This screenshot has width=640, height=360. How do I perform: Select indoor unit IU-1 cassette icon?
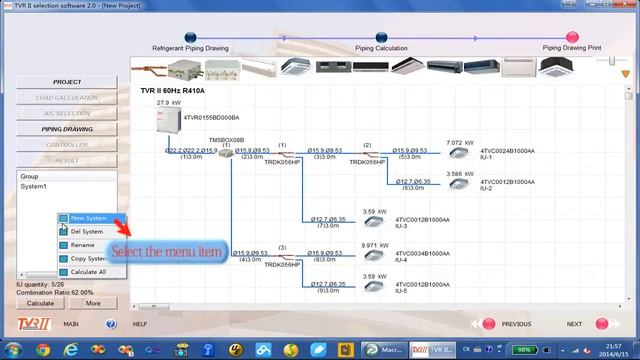[459, 153]
